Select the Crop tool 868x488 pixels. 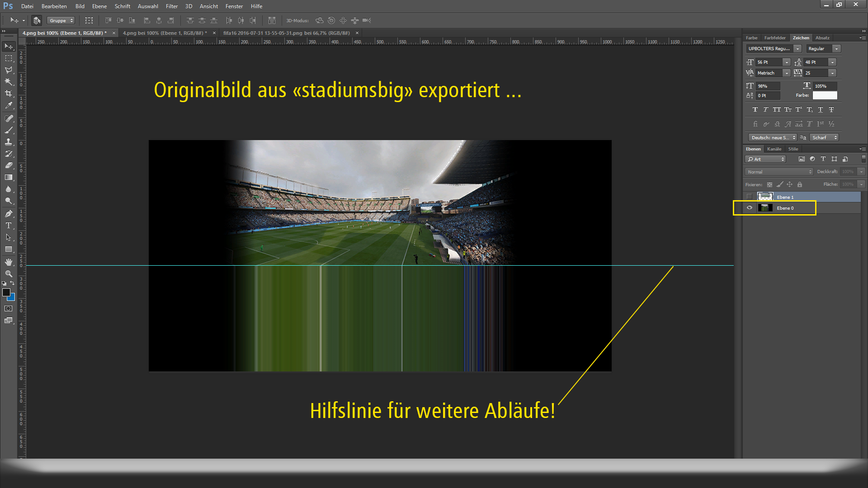[x=9, y=94]
